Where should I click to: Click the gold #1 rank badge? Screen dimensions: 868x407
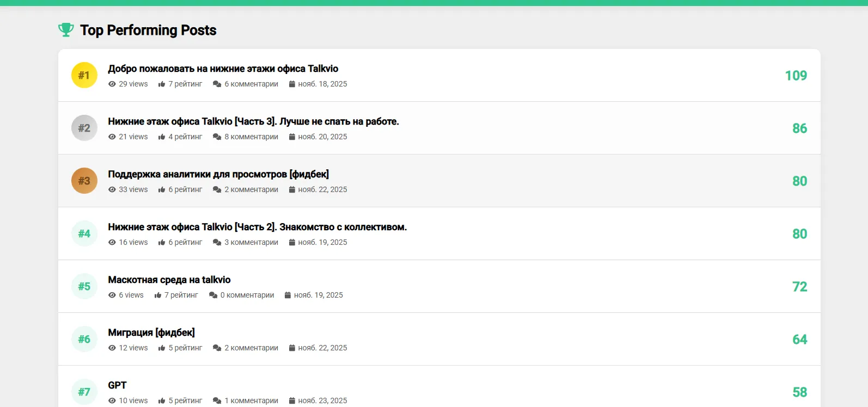click(x=84, y=75)
